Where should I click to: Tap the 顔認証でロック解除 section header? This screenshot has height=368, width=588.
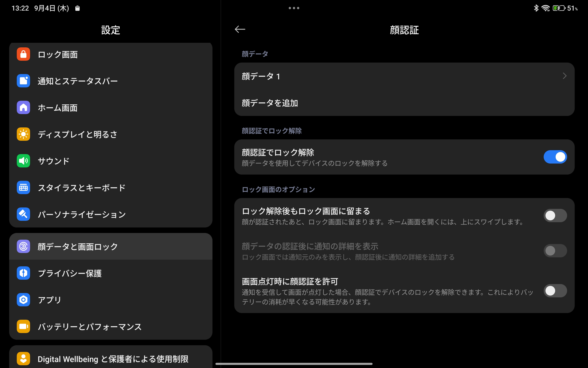pyautogui.click(x=272, y=131)
